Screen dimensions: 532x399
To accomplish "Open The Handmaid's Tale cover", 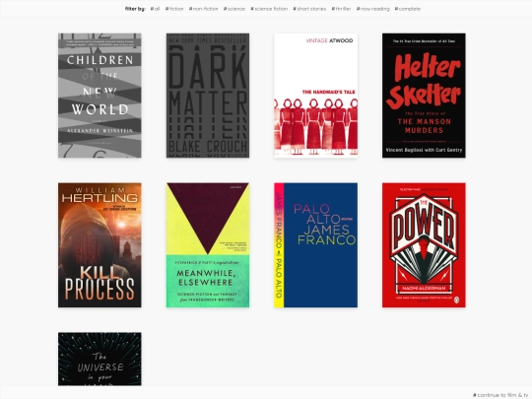I will point(316,96).
